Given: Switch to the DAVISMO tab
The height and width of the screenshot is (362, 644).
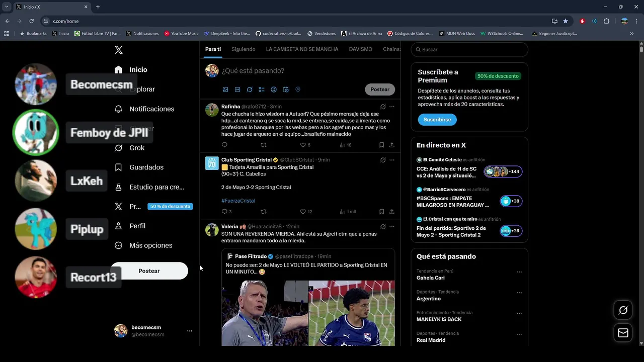Looking at the screenshot, I should click(361, 49).
